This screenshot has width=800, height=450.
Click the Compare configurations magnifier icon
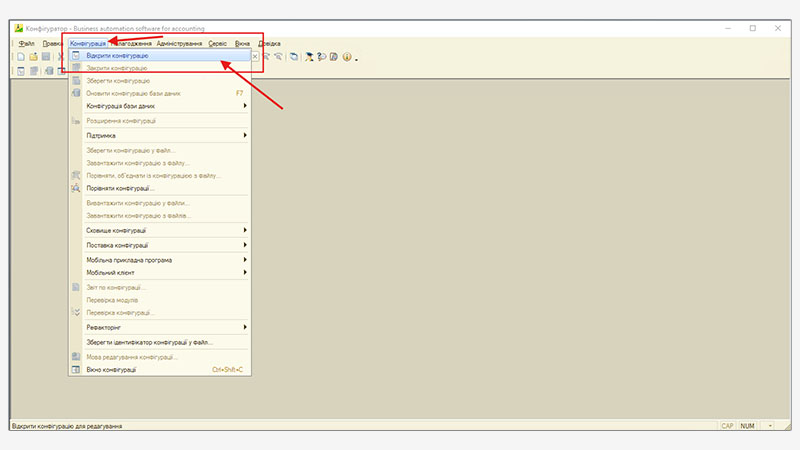click(75, 187)
